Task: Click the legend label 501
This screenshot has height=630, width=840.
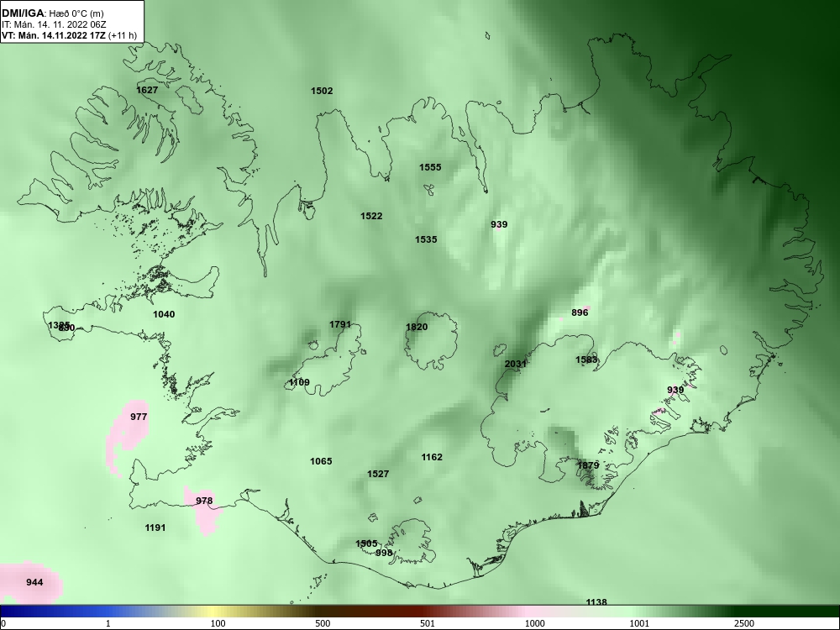Action: coord(428,623)
